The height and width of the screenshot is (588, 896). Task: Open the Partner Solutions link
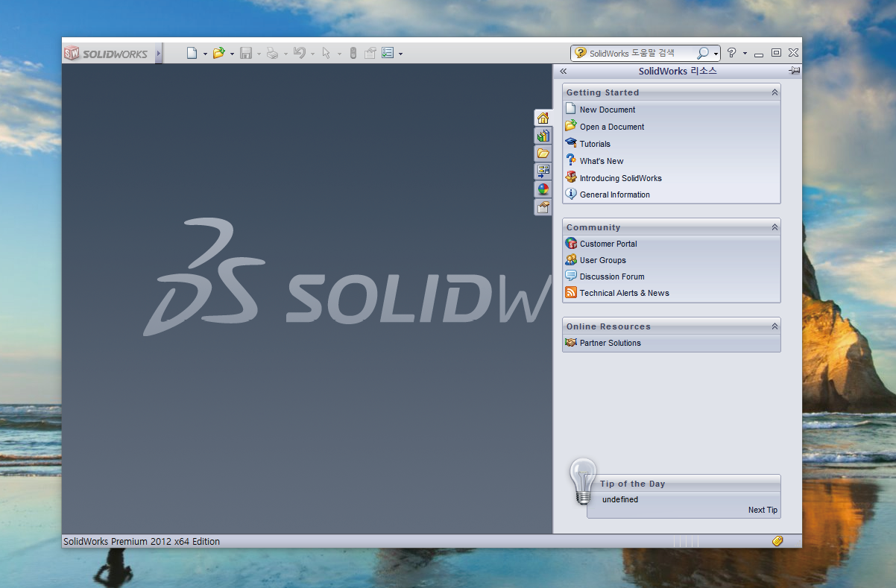pos(611,343)
